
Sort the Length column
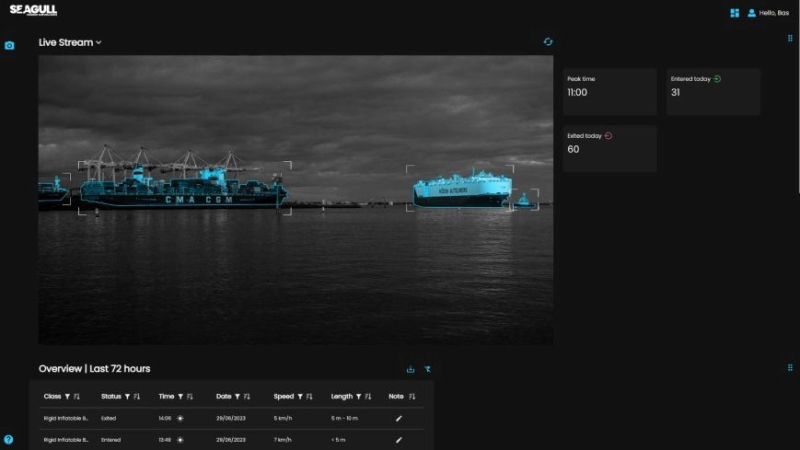(x=368, y=396)
